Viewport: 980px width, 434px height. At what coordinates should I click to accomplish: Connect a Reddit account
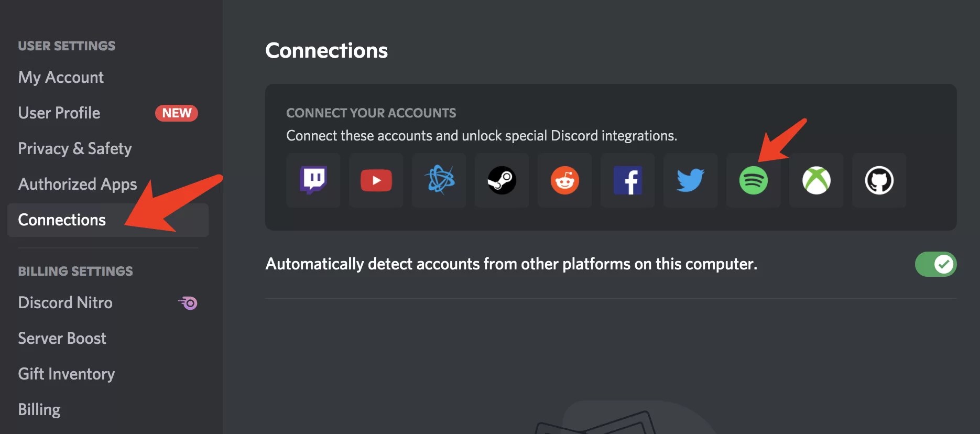pyautogui.click(x=564, y=181)
